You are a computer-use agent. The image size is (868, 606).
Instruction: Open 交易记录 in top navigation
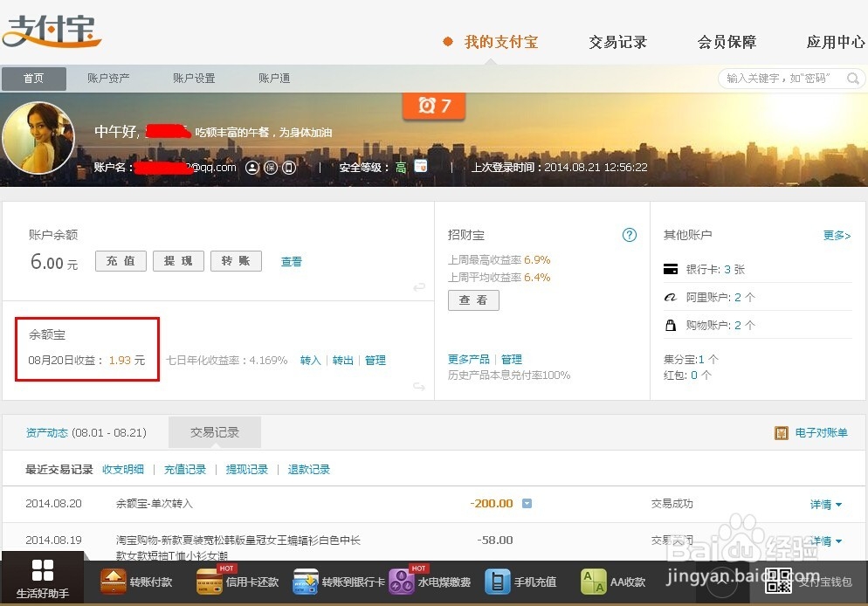617,42
